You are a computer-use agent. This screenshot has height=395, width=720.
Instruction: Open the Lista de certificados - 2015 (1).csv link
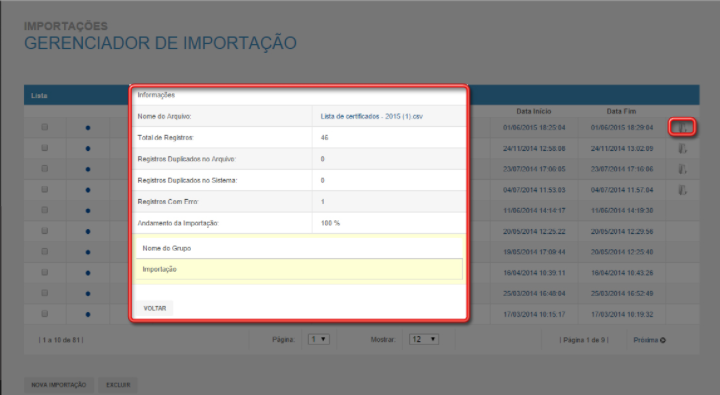point(371,117)
